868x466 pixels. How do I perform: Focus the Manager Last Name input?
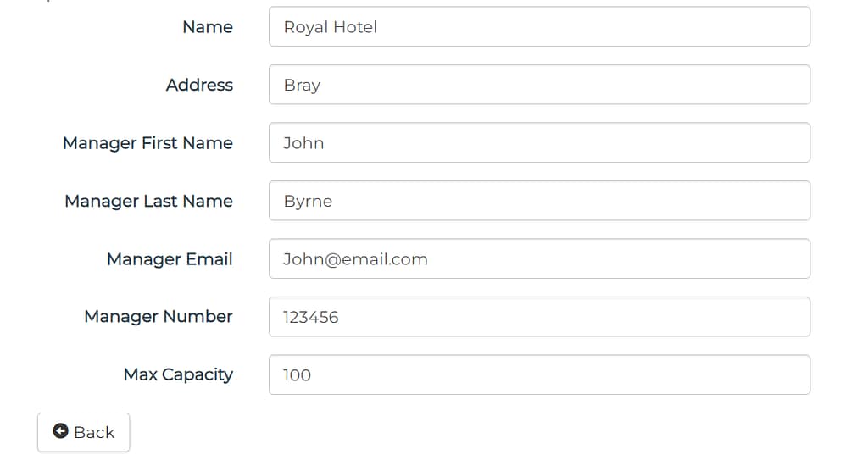pos(539,201)
